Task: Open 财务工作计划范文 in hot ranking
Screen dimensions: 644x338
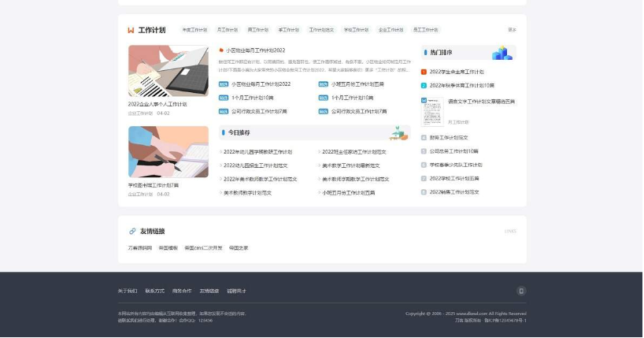Action: 449,138
